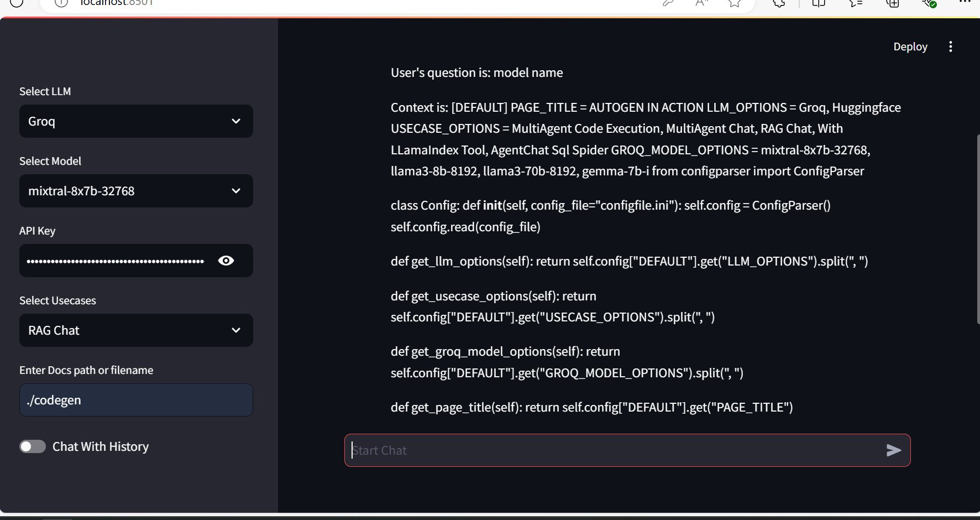The image size is (980, 520).
Task: Click the browser extensions puzzle icon
Action: coord(779,3)
